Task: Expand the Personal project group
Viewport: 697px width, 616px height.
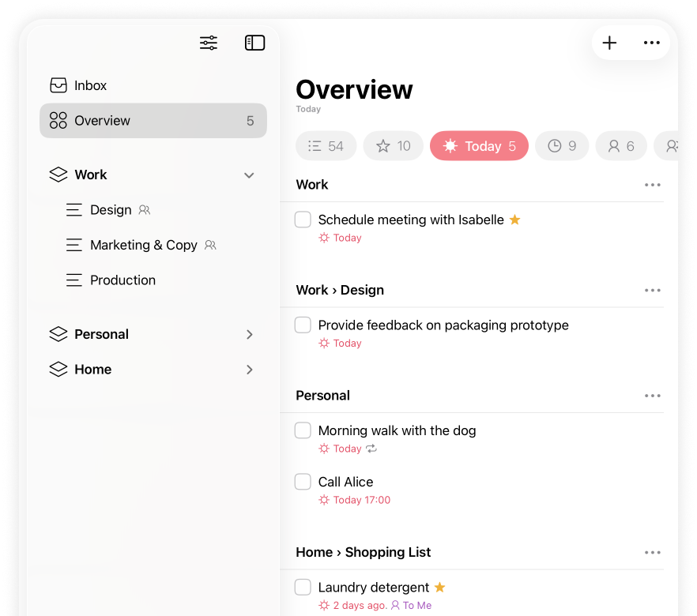Action: pos(249,334)
